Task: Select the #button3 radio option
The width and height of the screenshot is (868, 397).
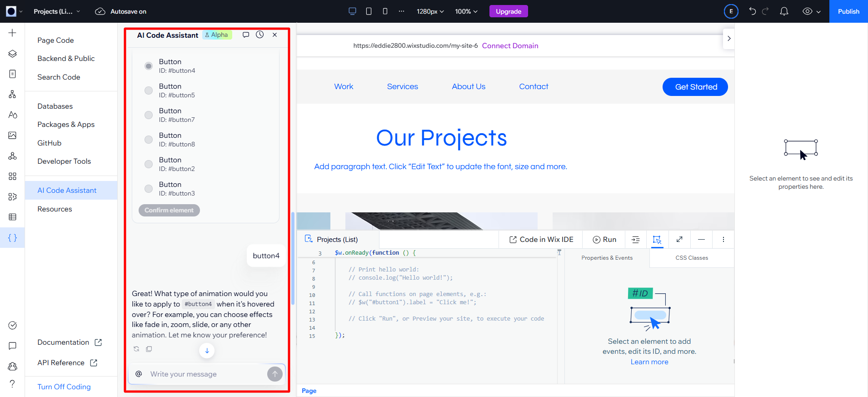Action: point(148,189)
